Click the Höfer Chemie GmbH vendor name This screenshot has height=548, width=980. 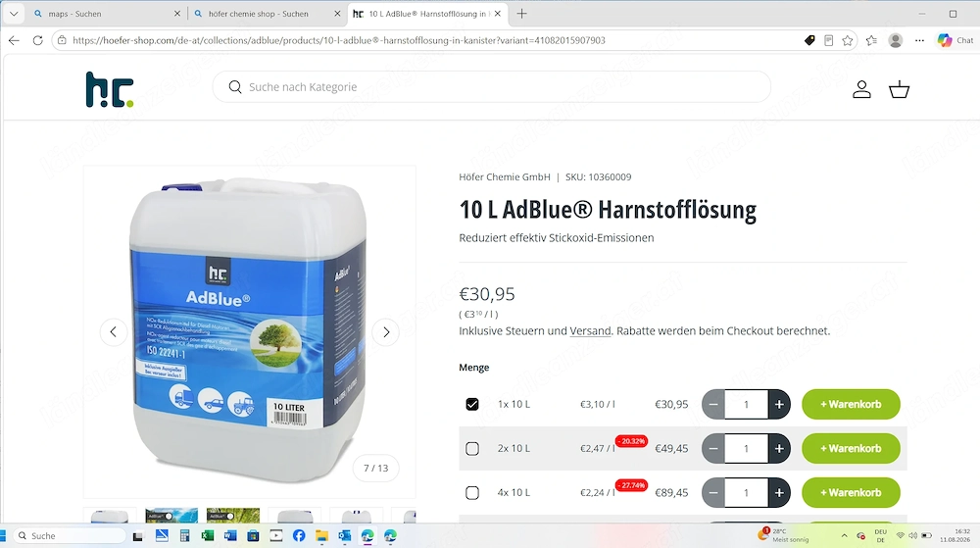[x=505, y=176]
